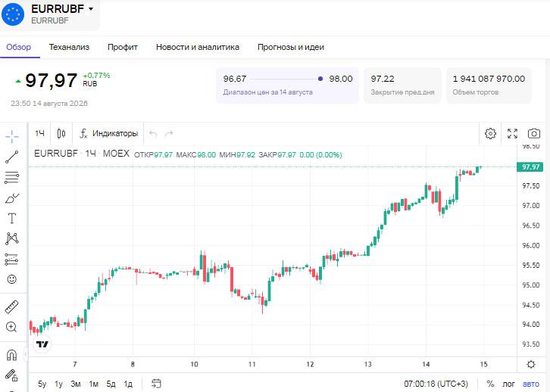Open chart settings gear
Viewport: 550px width, 392px height.
tap(490, 133)
